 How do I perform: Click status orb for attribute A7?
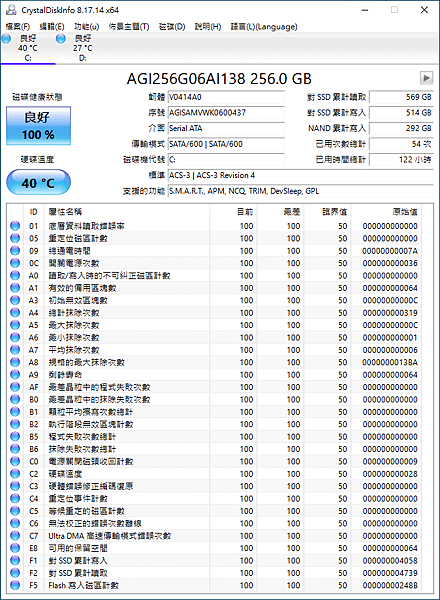point(15,350)
